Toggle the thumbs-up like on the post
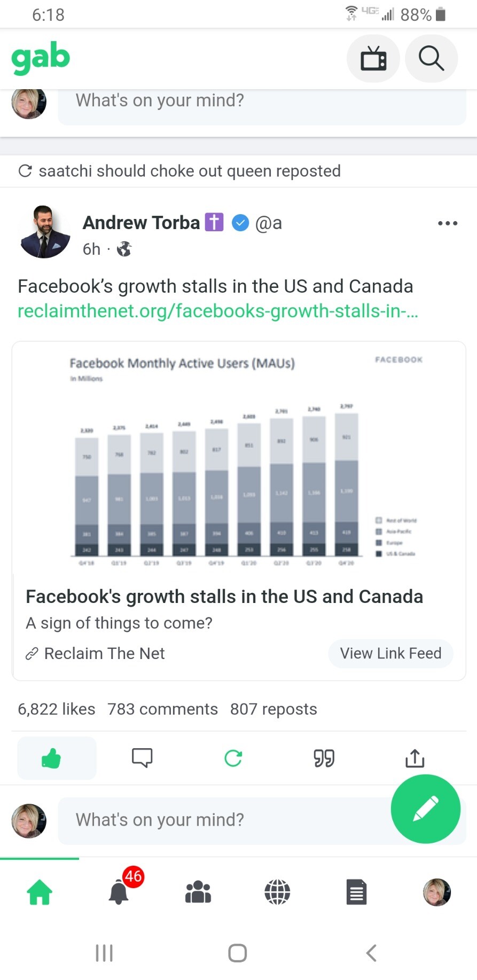This screenshot has height=980, width=477. click(51, 758)
